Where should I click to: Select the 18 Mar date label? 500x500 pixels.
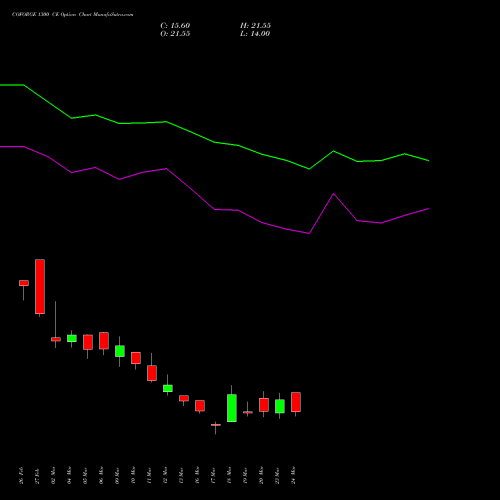229,476
